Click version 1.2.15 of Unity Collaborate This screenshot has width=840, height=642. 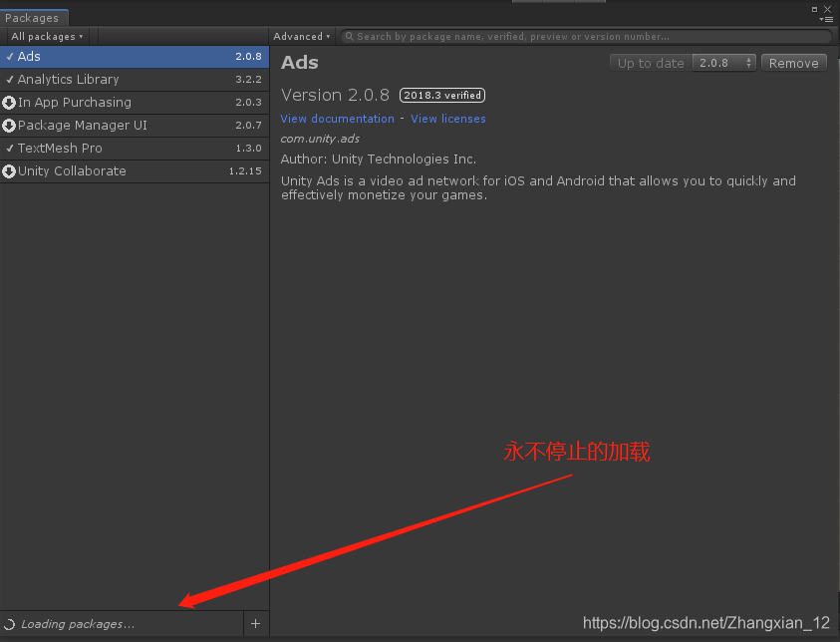point(245,171)
